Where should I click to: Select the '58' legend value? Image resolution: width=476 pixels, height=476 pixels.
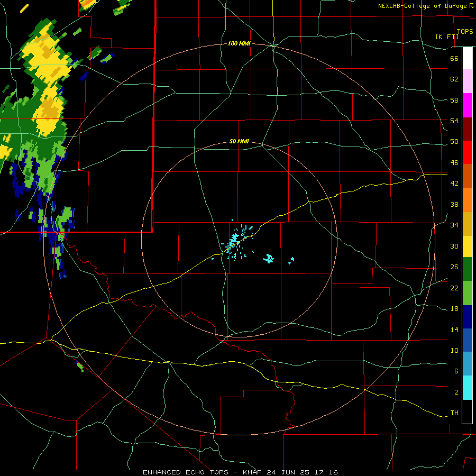pyautogui.click(x=454, y=100)
